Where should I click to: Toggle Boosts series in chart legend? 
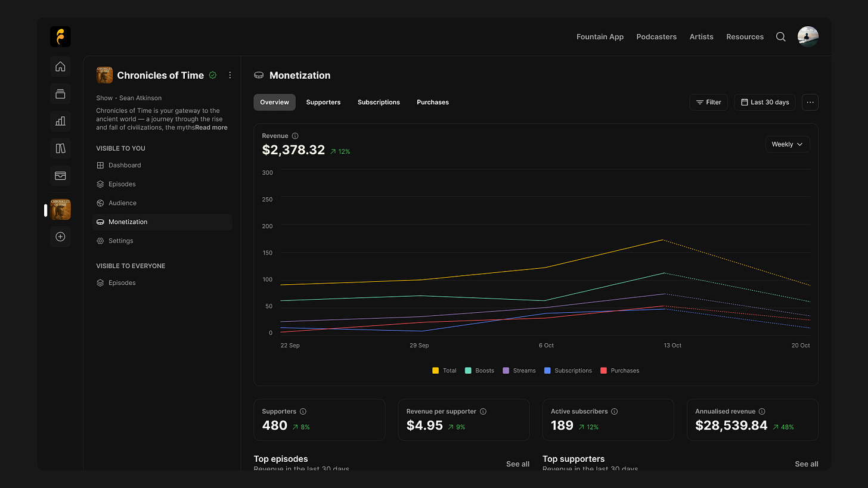tap(479, 371)
